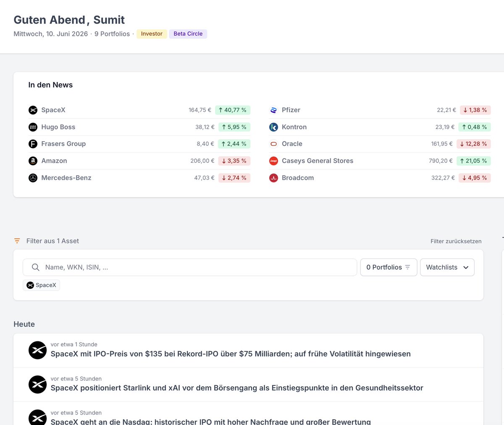Open article about Starlink und xAI Gesundheitssektor
Screen dimensions: 504x425
coord(237,388)
